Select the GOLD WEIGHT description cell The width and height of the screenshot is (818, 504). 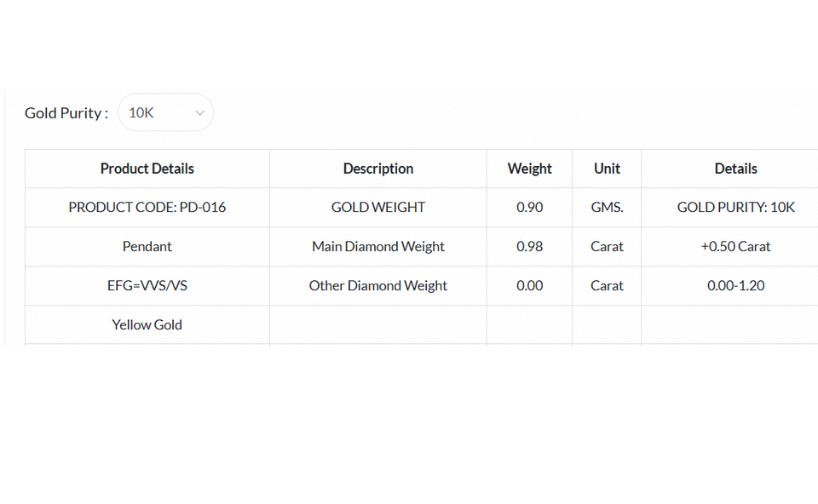tap(378, 207)
